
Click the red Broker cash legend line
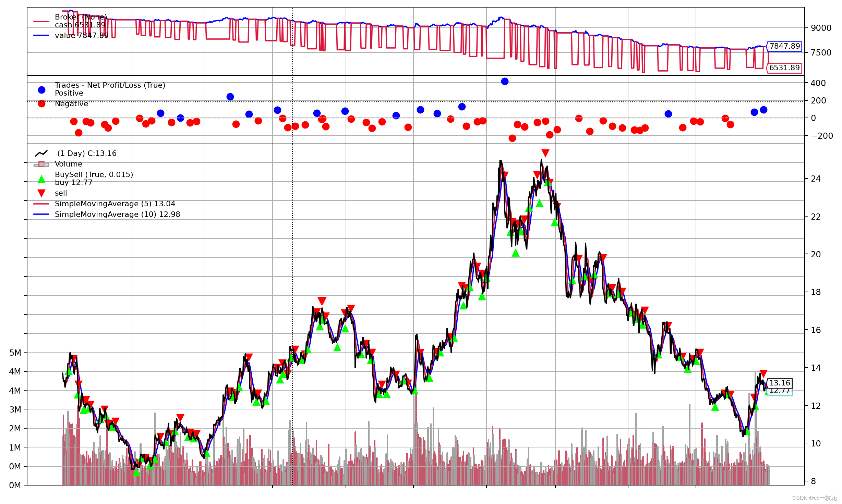point(41,21)
